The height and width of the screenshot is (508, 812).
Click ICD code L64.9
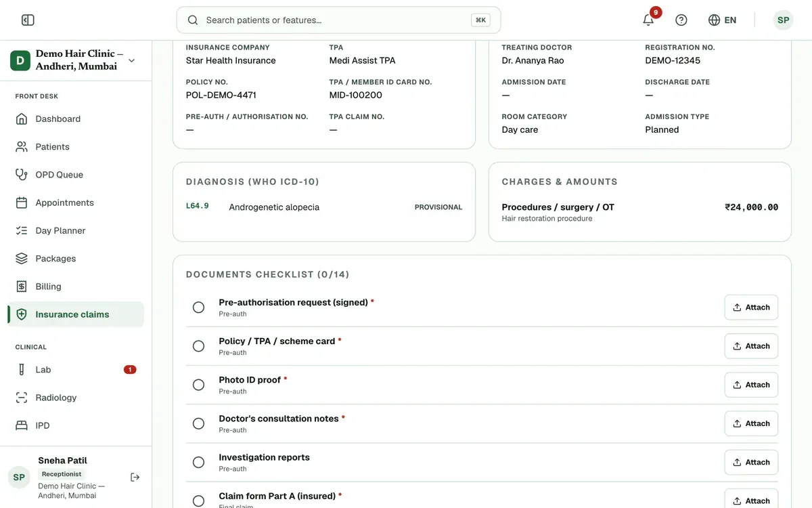tap(198, 206)
